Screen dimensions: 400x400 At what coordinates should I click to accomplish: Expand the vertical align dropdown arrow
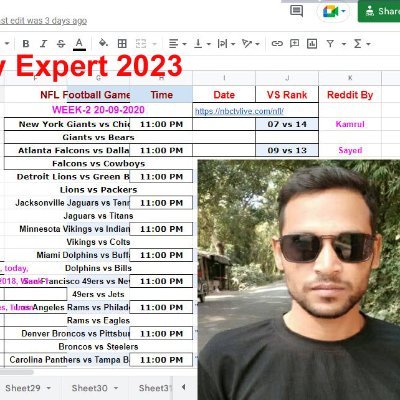(209, 44)
